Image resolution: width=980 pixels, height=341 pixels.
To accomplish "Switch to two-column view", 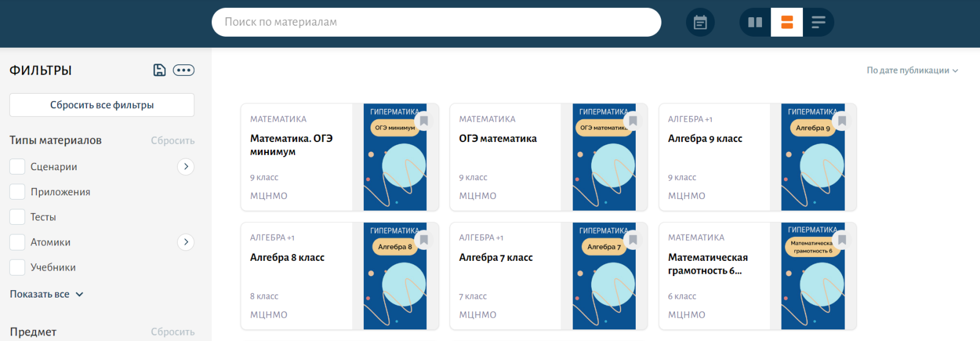I will coord(755,23).
